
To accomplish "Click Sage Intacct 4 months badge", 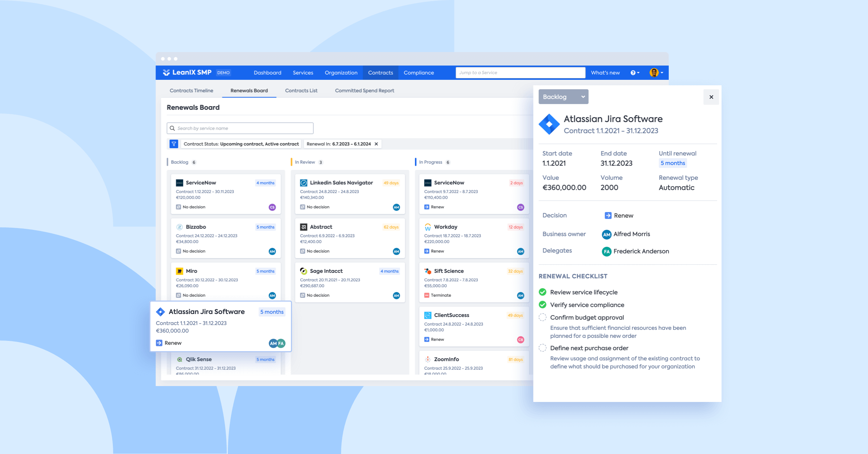I will click(389, 271).
